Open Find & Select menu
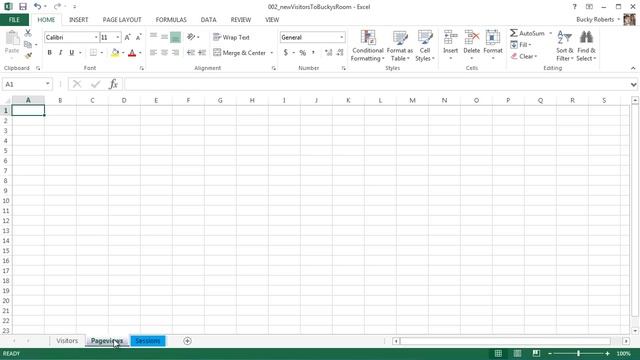This screenshot has width=640, height=360. 587,46
